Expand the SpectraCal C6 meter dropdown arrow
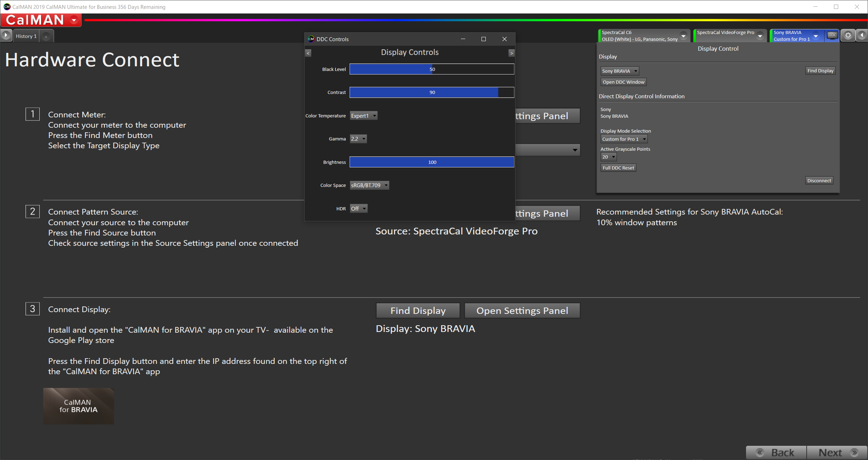Viewport: 868px width, 460px height. coord(683,36)
